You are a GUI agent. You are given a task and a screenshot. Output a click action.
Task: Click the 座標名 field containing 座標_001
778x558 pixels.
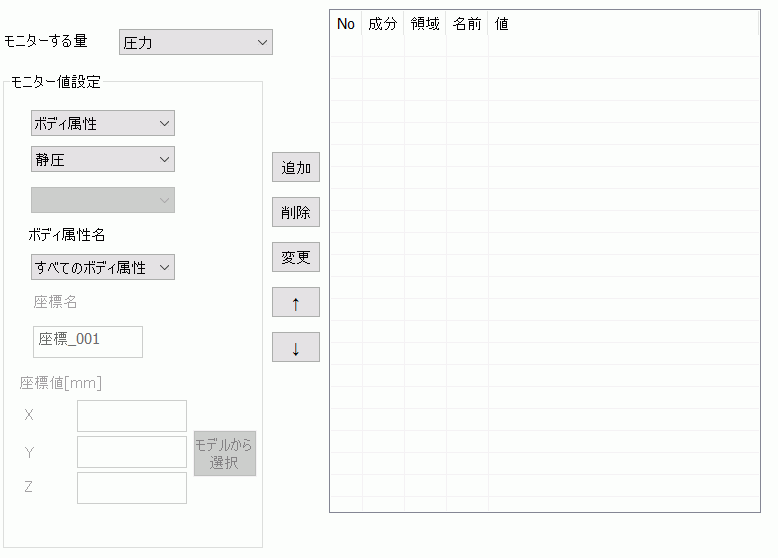[x=88, y=341]
